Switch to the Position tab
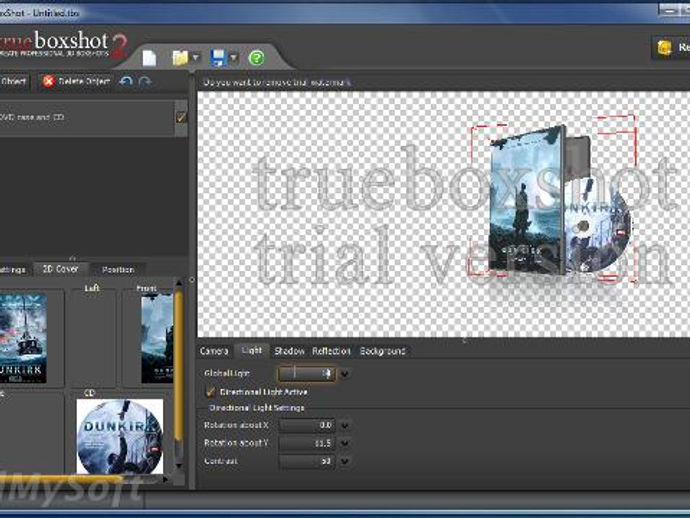Viewport: 690px width, 518px height. click(118, 269)
